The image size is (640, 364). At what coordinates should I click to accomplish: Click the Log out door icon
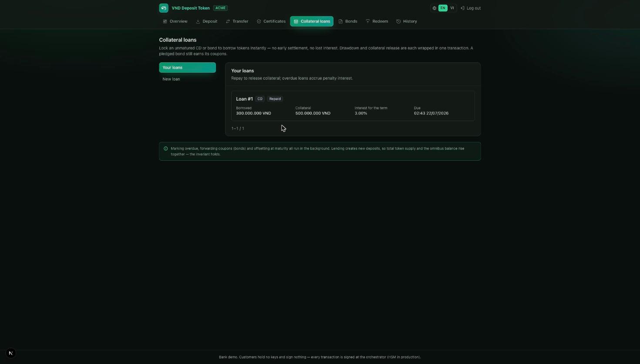(462, 8)
